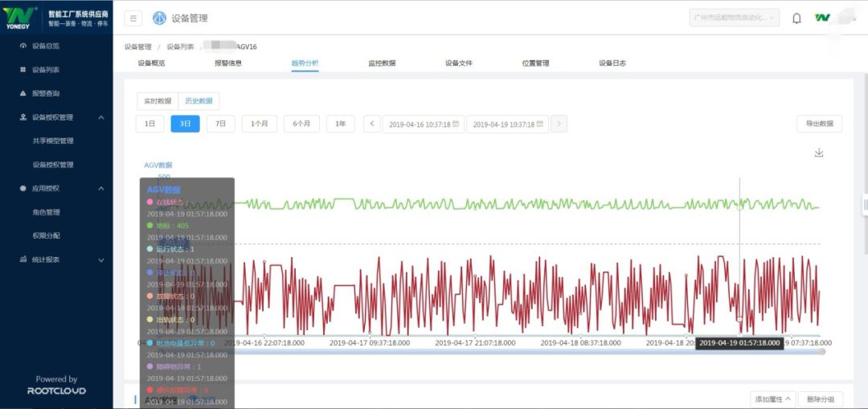Expand the 统计报表 sidebar menu
The height and width of the screenshot is (409, 868).
100,260
